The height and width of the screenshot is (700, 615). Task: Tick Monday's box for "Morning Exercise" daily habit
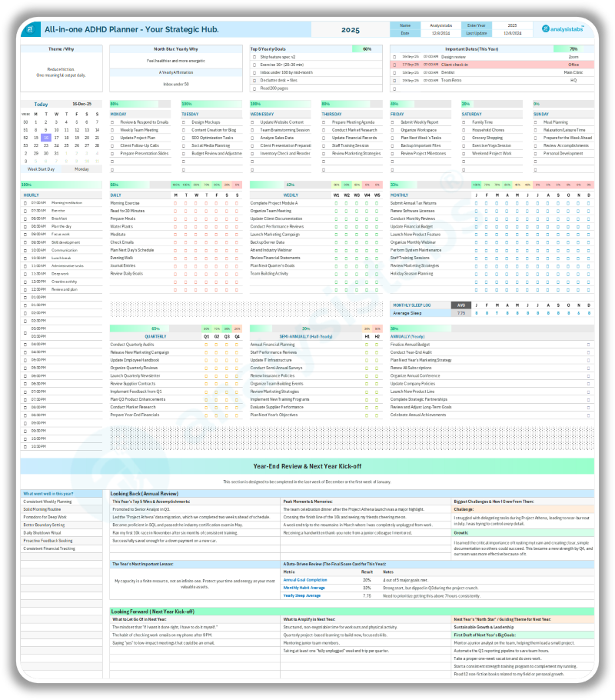click(175, 202)
